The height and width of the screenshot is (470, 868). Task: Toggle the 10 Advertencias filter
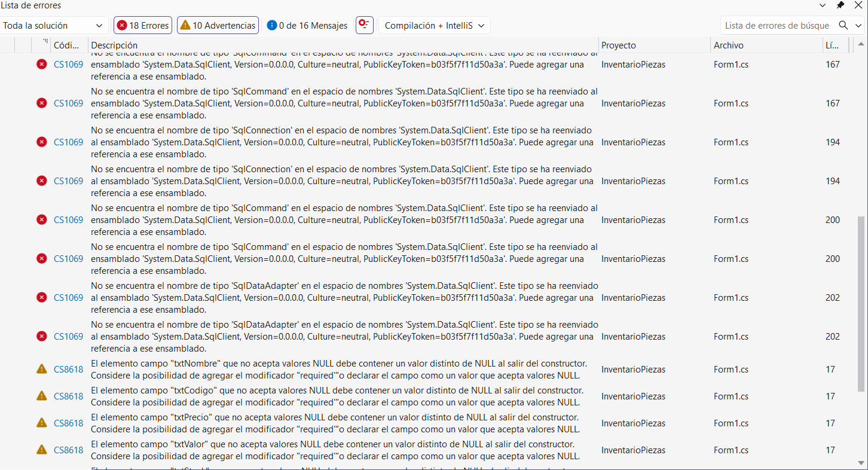(x=218, y=25)
